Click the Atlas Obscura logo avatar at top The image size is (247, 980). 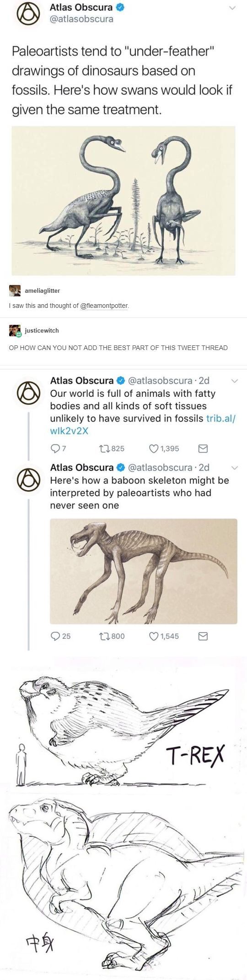pos(27,14)
